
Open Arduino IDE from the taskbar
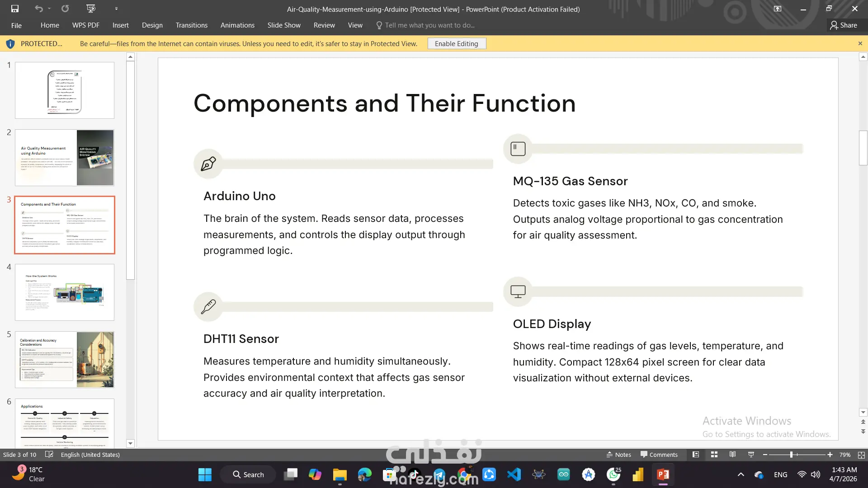click(x=563, y=474)
